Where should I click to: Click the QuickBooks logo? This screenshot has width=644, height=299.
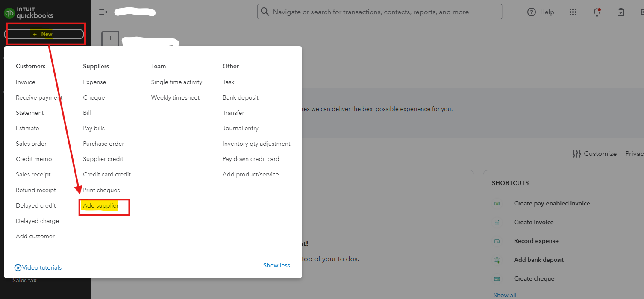point(29,12)
